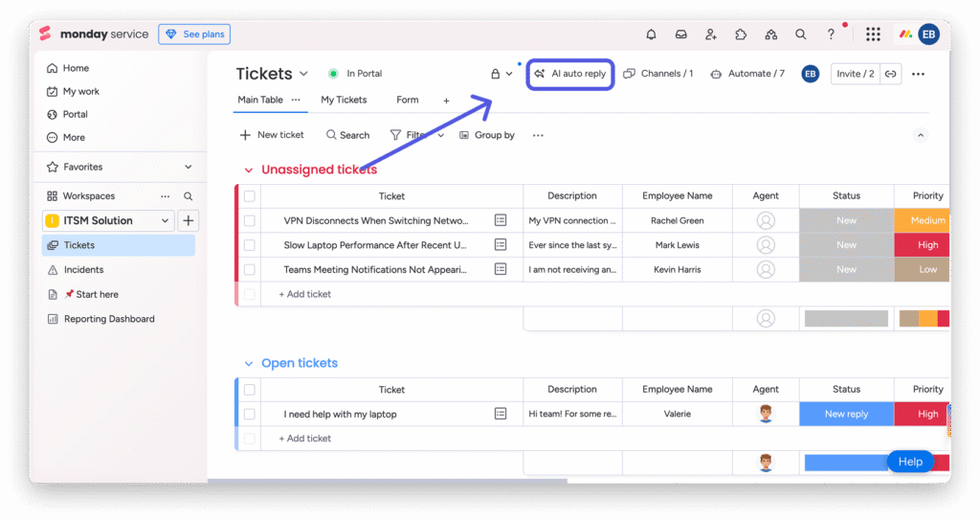Check the VPN Disconnects ticket checkbox
The image size is (980, 521).
(x=250, y=221)
